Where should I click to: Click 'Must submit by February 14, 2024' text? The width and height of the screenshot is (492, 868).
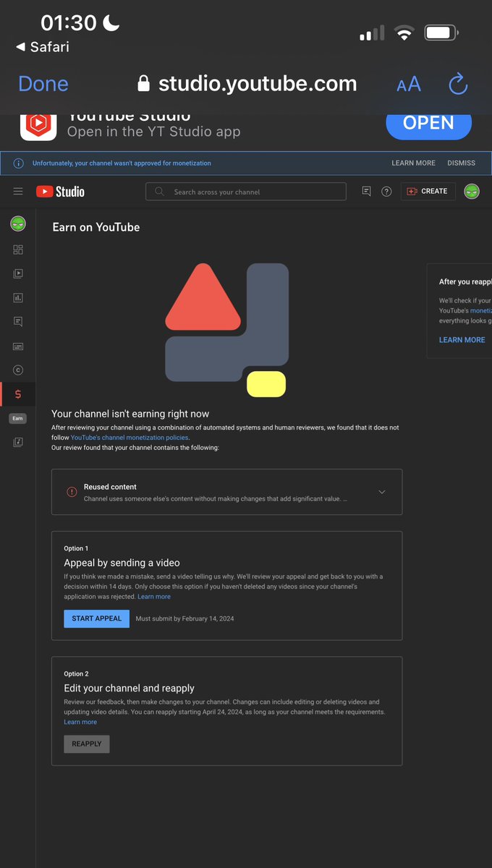click(185, 619)
